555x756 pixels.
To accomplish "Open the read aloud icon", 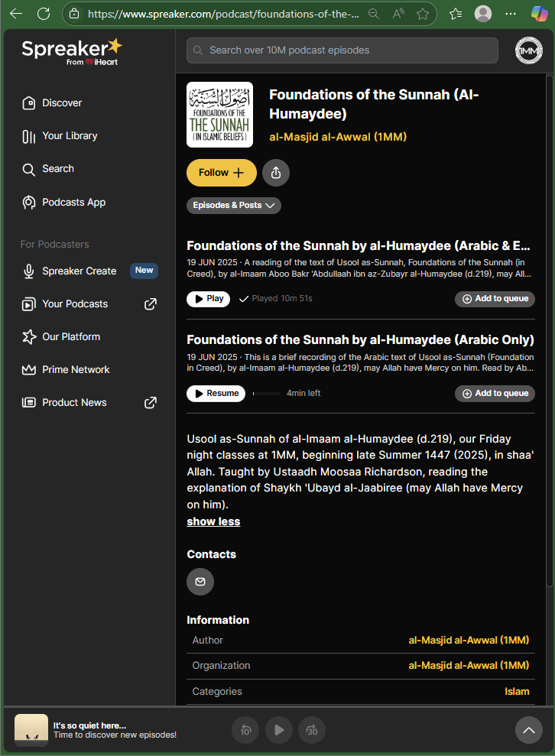I will tap(398, 14).
